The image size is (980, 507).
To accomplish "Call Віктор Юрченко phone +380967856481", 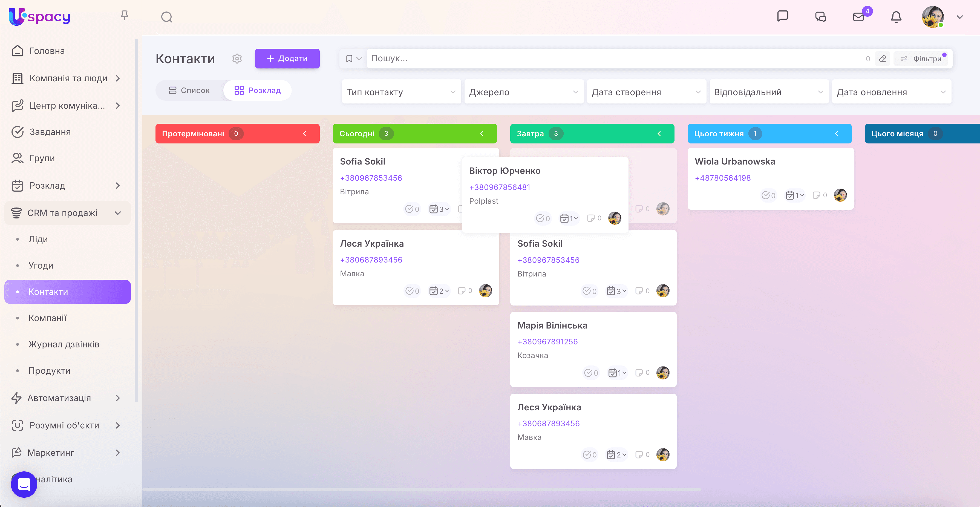I will (500, 187).
